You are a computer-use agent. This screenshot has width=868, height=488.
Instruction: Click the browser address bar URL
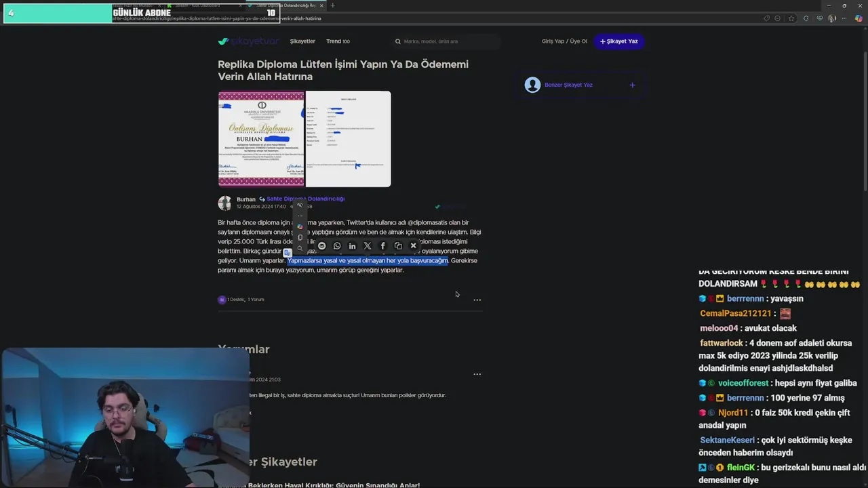217,18
